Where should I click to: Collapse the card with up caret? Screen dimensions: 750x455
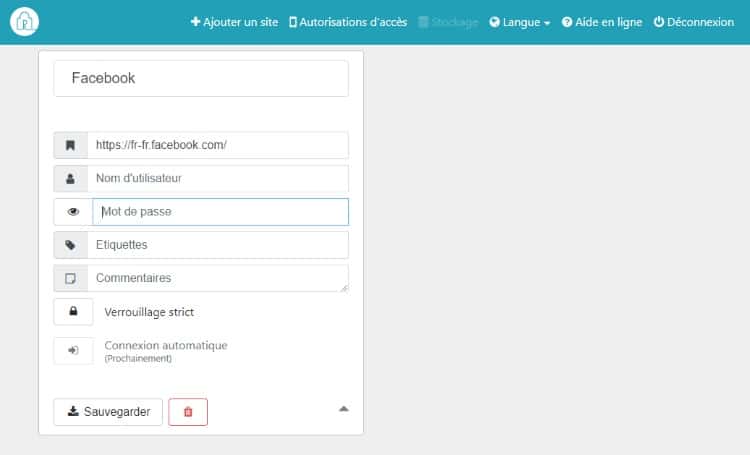(343, 409)
